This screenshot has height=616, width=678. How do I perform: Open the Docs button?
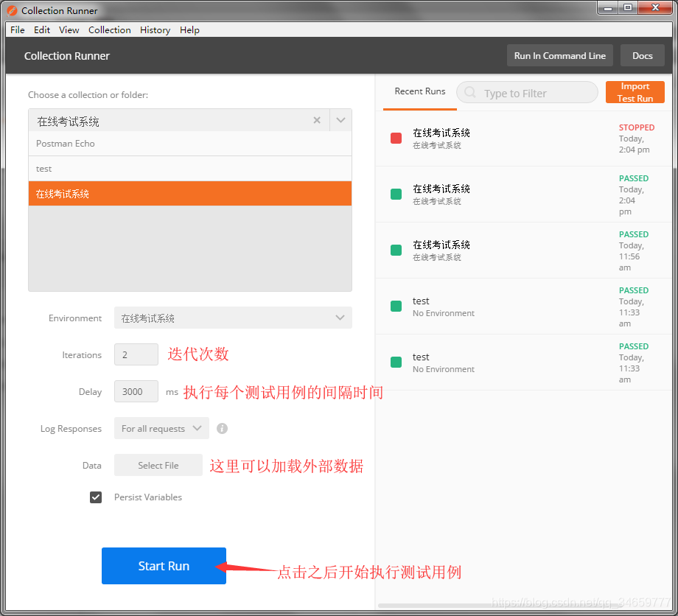coord(642,55)
